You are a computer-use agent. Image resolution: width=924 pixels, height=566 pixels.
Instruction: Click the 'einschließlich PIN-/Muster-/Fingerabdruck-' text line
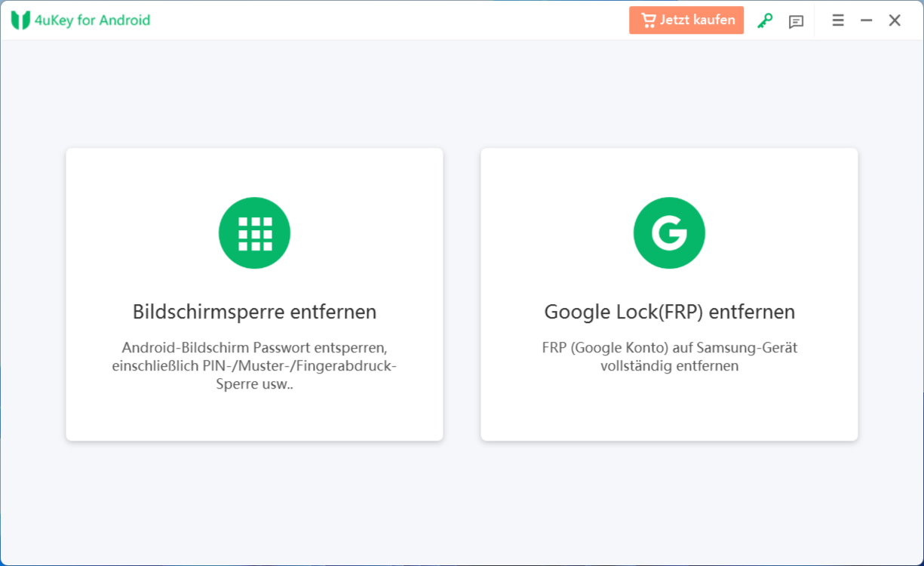pos(254,366)
